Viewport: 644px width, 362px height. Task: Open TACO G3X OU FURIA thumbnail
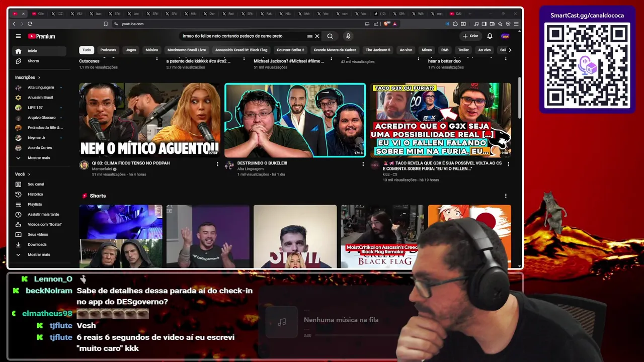tap(441, 120)
